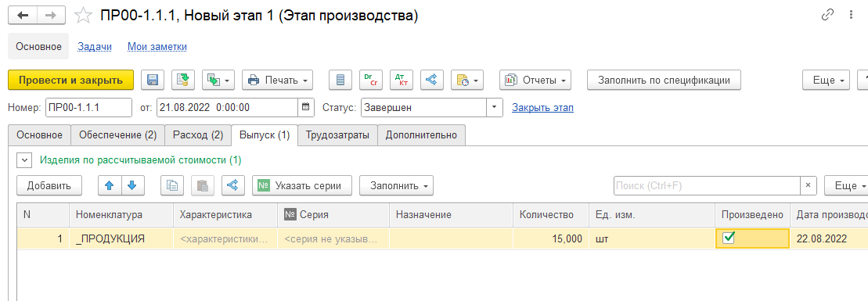Open the document list lines icon
This screenshot has height=301, width=868.
coord(340,81)
